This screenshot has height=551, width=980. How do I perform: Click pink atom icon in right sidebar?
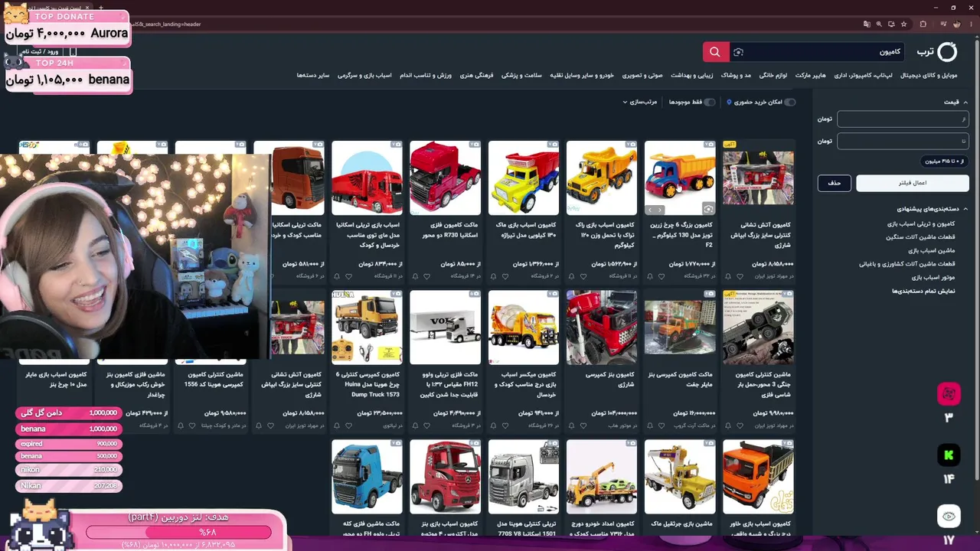click(949, 393)
